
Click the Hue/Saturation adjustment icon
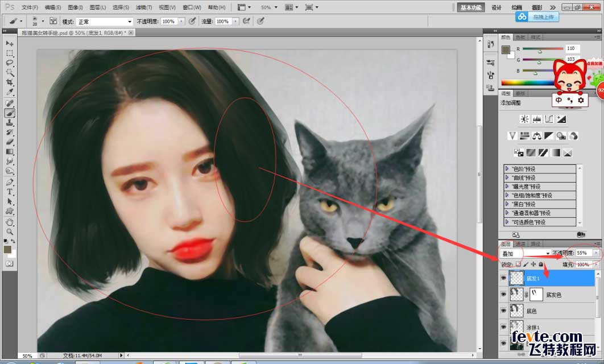(525, 135)
